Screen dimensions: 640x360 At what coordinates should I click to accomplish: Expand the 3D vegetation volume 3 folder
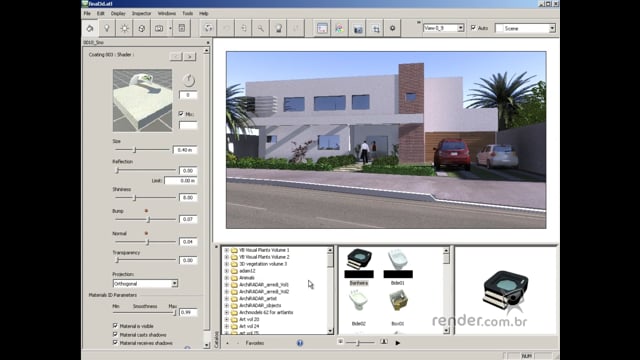pyautogui.click(x=227, y=264)
